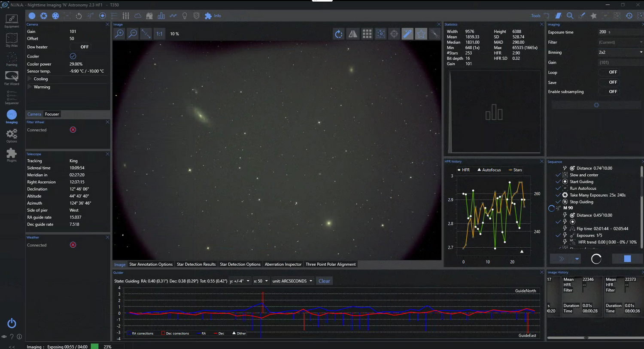
Task: Toggle the crosshair overlay icon
Action: point(394,34)
